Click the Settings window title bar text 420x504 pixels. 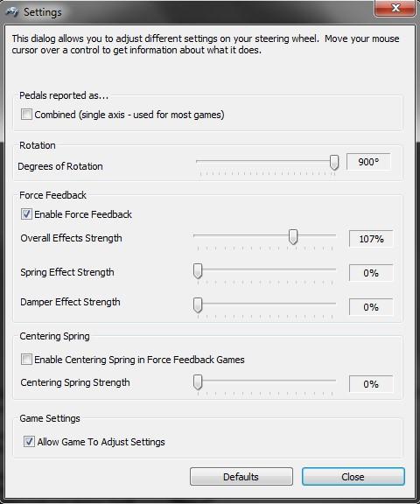click(x=43, y=12)
